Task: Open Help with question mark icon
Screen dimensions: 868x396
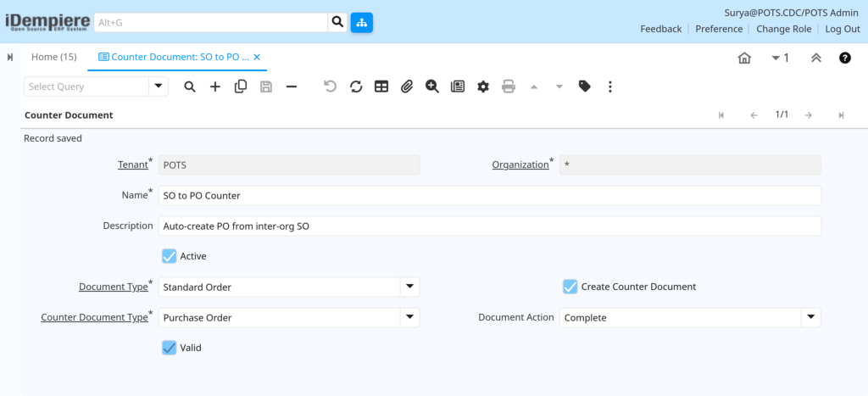Action: [845, 58]
